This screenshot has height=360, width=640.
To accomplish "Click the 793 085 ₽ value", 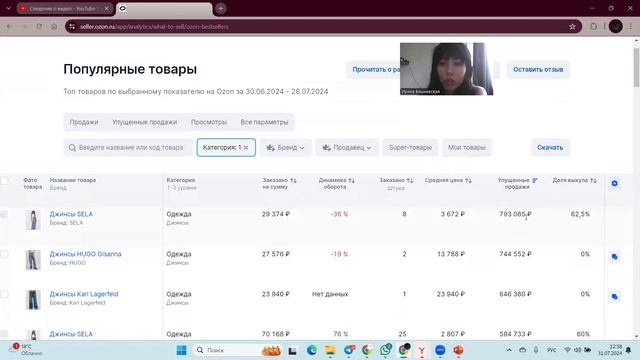I will point(515,214).
